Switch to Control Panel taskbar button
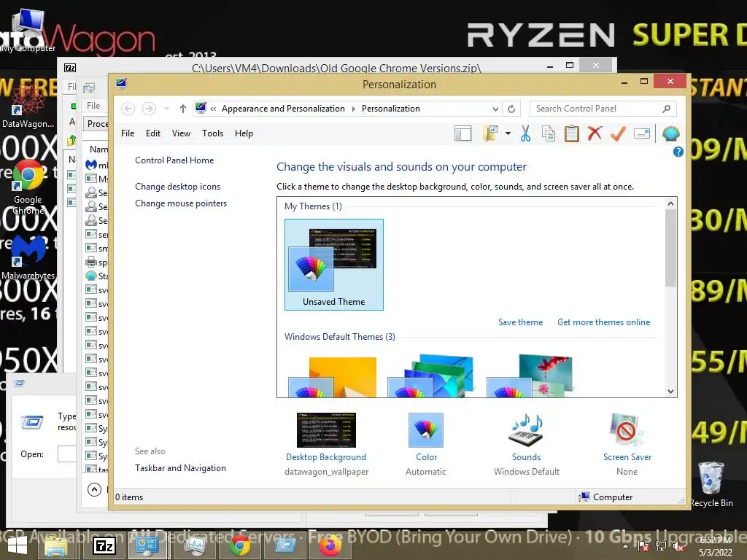This screenshot has height=560, width=747. point(148,546)
